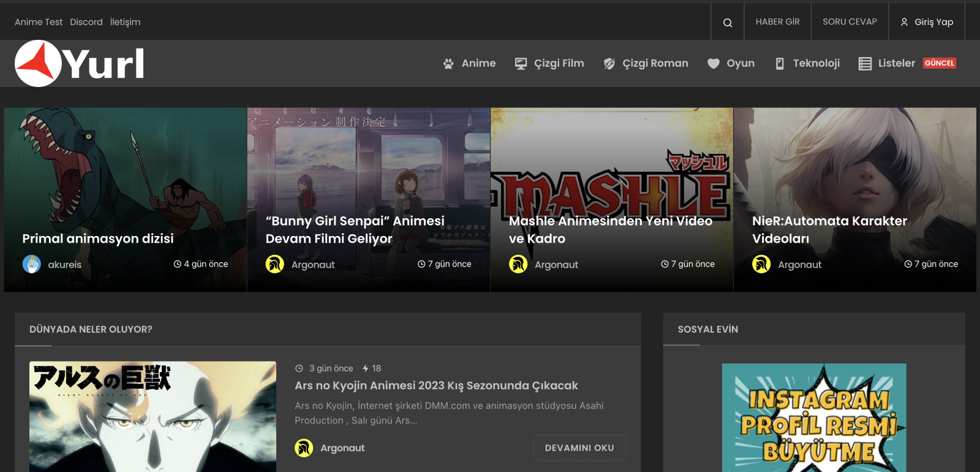Image resolution: width=980 pixels, height=472 pixels.
Task: Click the Yurl site logo
Action: [x=80, y=63]
